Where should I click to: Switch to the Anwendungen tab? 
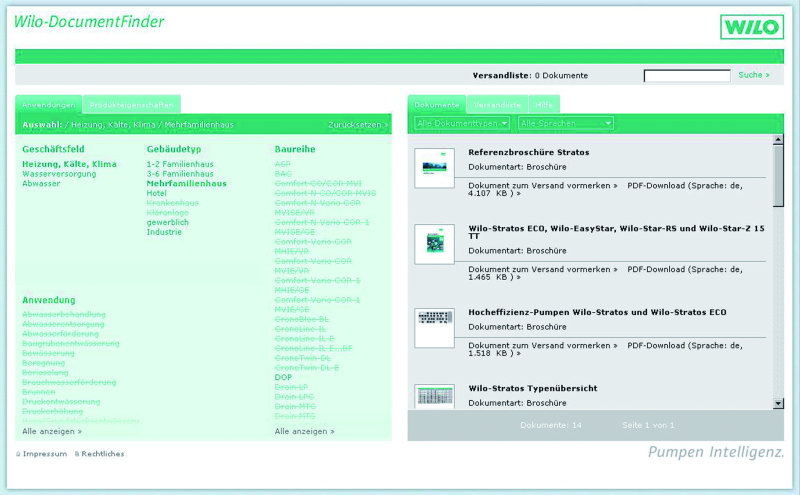(x=48, y=105)
